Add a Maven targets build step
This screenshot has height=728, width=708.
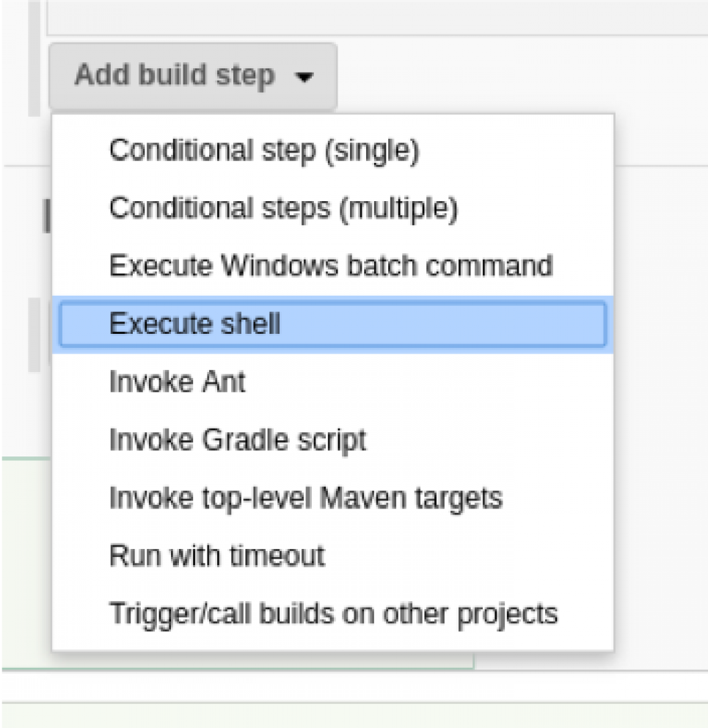pos(305,498)
